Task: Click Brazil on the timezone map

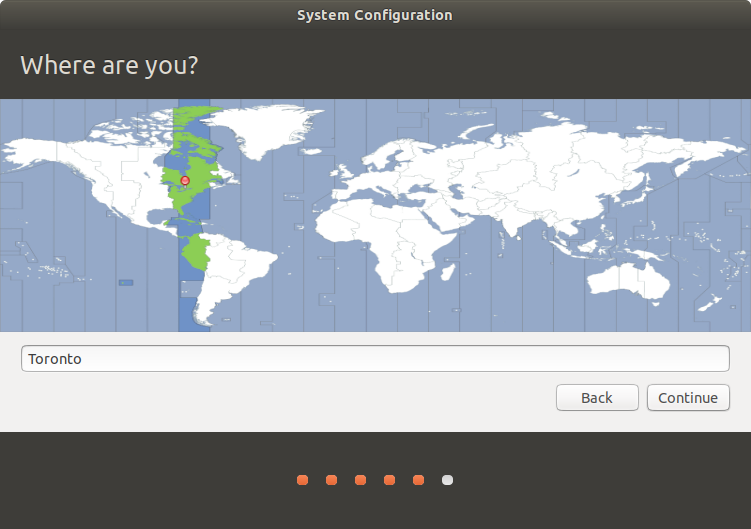Action: coord(237,255)
